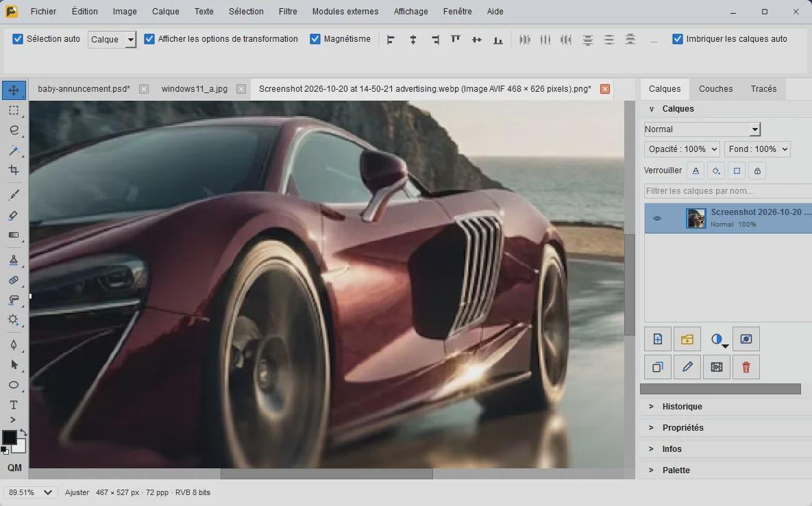Select the Dodge tool sun icon
This screenshot has height=506, width=812.
tap(14, 319)
